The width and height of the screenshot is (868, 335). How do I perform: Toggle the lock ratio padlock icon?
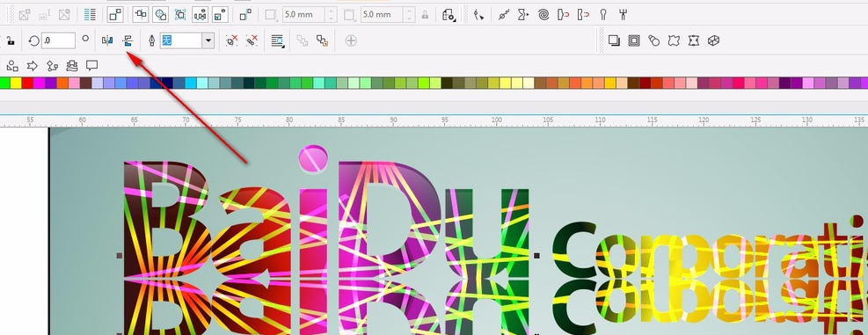[425, 15]
